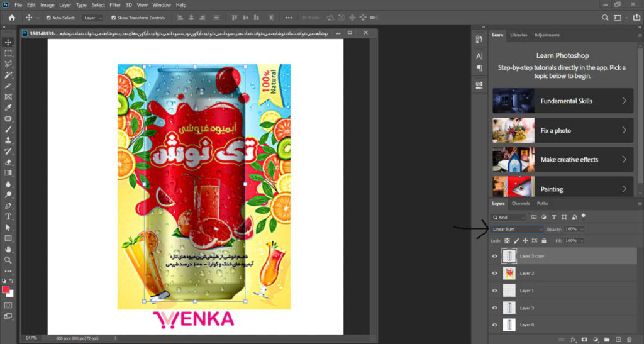Screen dimensions: 644x344
Task: Swap foreground and background colors arrow
Action: pyautogui.click(x=11, y=281)
